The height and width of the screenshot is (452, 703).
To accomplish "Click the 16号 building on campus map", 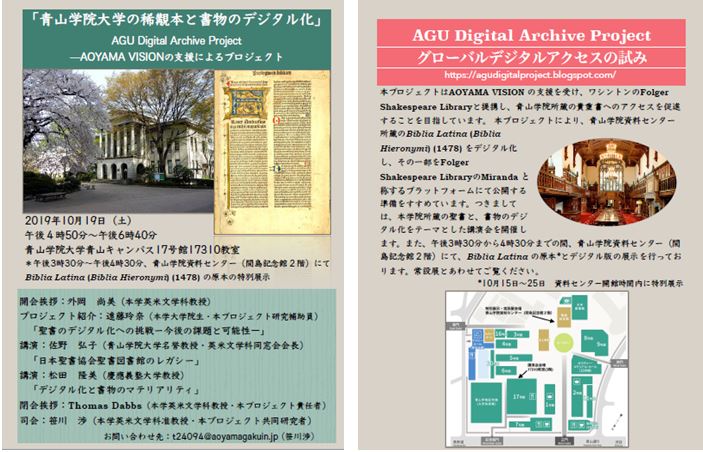I will (500, 334).
